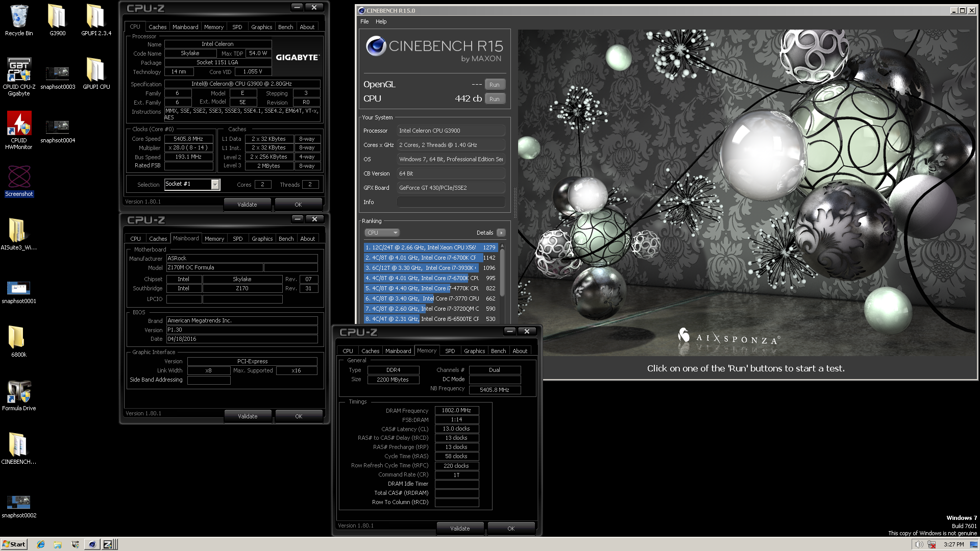Open the disconnected network tray icon
This screenshot has width=980, height=551.
point(932,544)
